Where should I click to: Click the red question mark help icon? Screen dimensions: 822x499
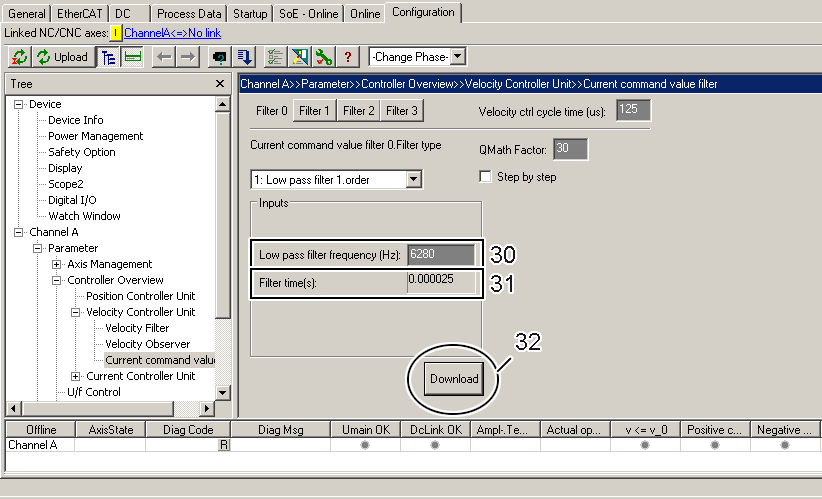tap(348, 57)
